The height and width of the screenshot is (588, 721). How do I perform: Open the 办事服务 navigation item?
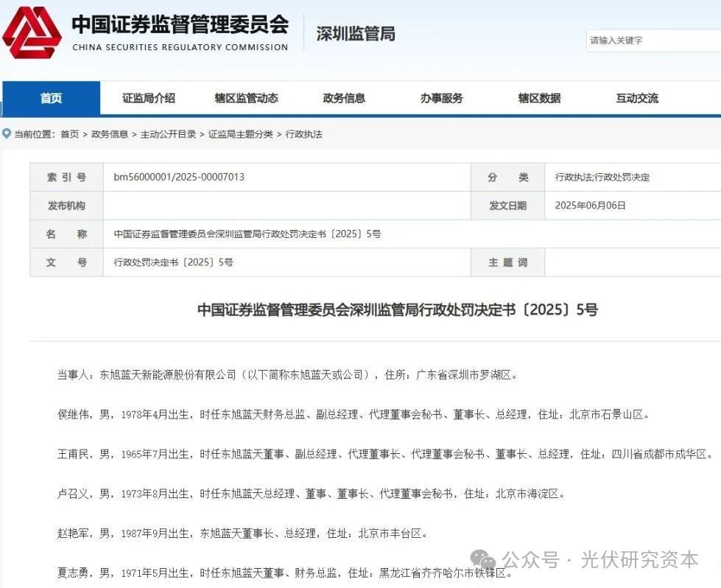coord(442,98)
